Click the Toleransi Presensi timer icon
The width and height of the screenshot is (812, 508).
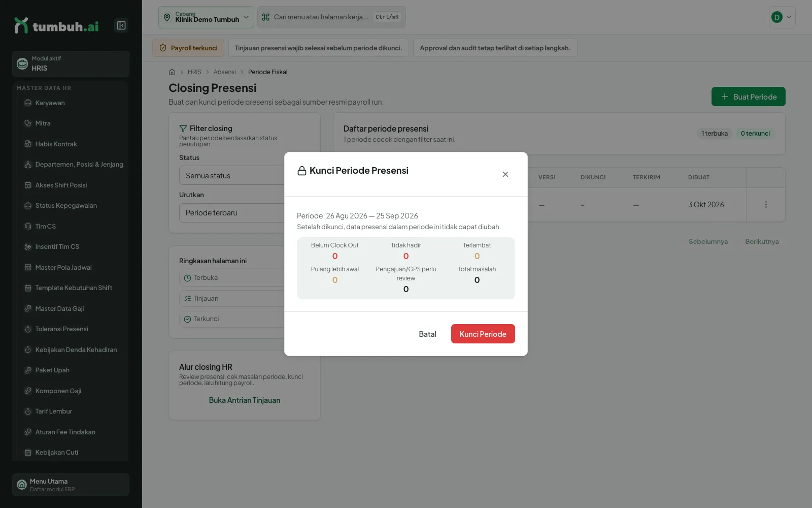pyautogui.click(x=28, y=329)
